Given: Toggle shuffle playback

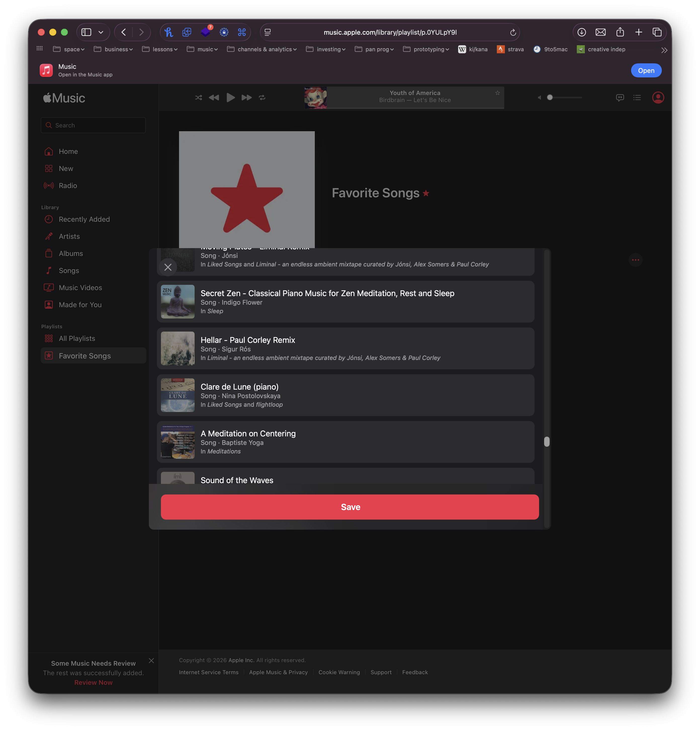Looking at the screenshot, I should [x=198, y=98].
